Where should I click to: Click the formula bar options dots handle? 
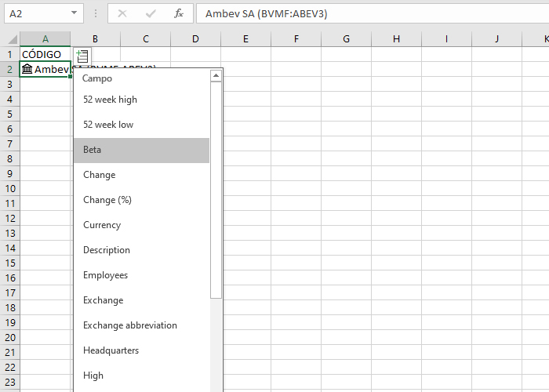96,13
